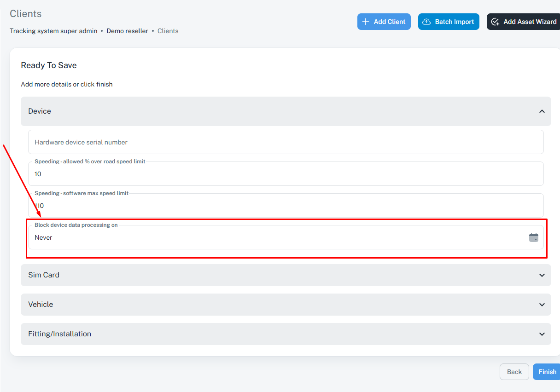
Task: Open calendar picker for block date
Action: click(533, 237)
